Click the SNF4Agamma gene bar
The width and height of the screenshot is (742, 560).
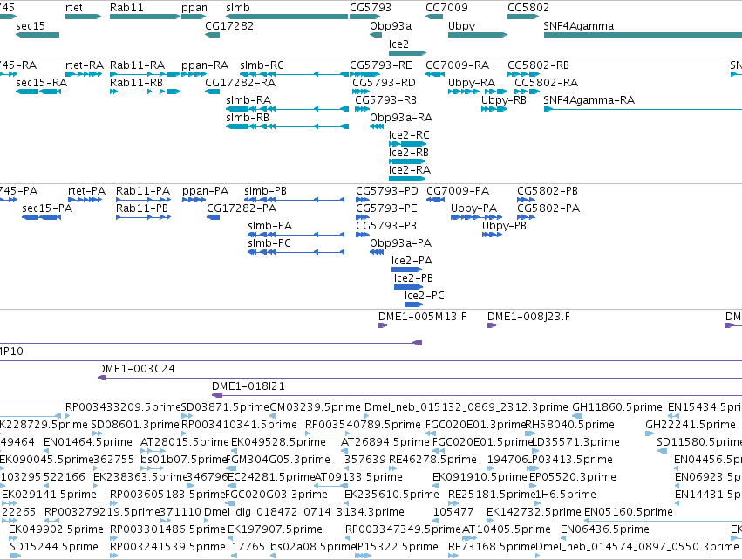643,35
